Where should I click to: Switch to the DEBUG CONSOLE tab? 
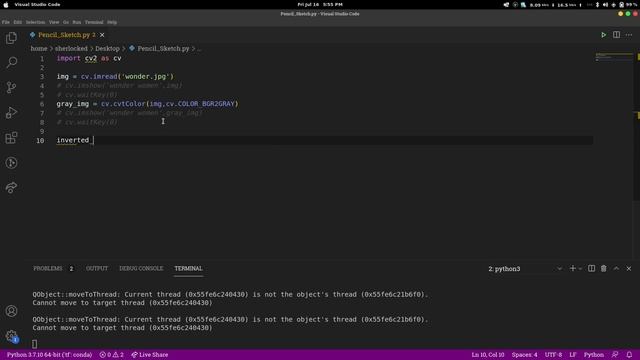(141, 269)
